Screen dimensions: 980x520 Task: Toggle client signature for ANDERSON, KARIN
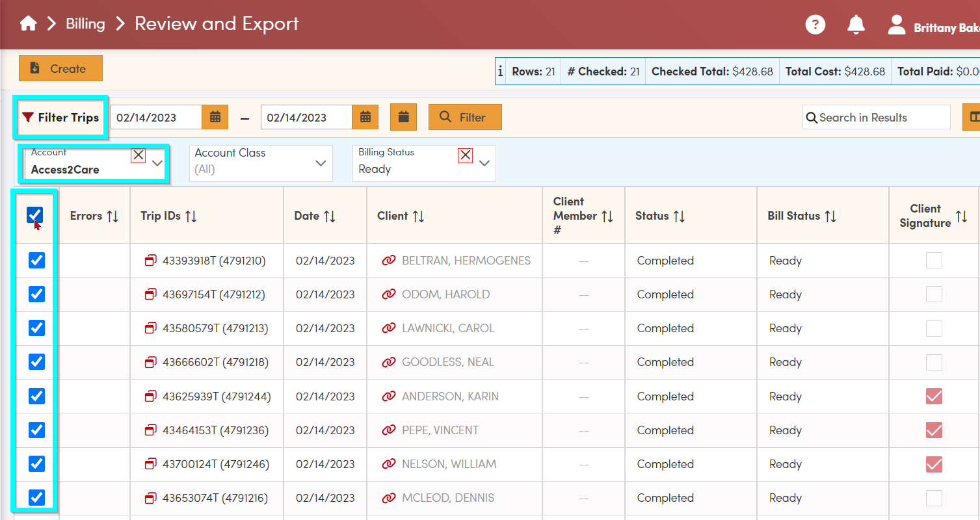(934, 396)
